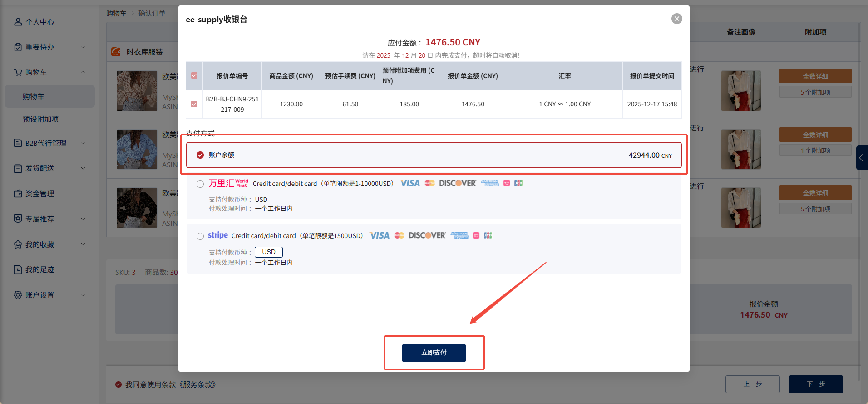Toggle checkbox for quote B2B-BJ-CHN9-251217-009
Viewport: 868px width, 404px height.
click(194, 104)
